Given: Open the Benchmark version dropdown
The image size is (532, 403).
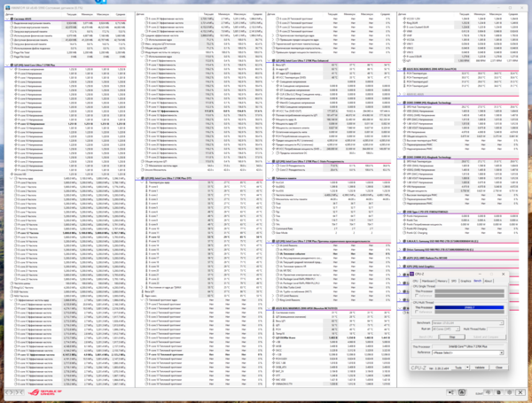Looking at the screenshot, I should pyautogui.click(x=467, y=323).
